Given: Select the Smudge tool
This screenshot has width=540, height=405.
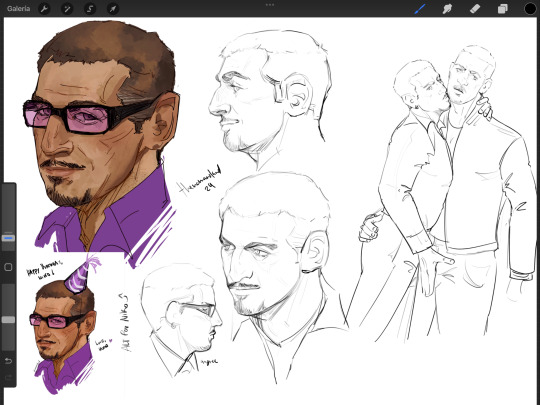Looking at the screenshot, I should click(447, 9).
